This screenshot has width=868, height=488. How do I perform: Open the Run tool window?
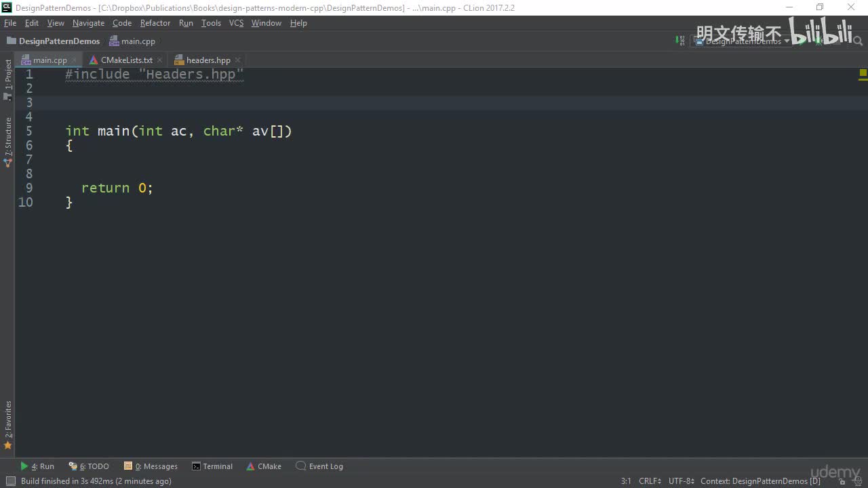pos(37,466)
